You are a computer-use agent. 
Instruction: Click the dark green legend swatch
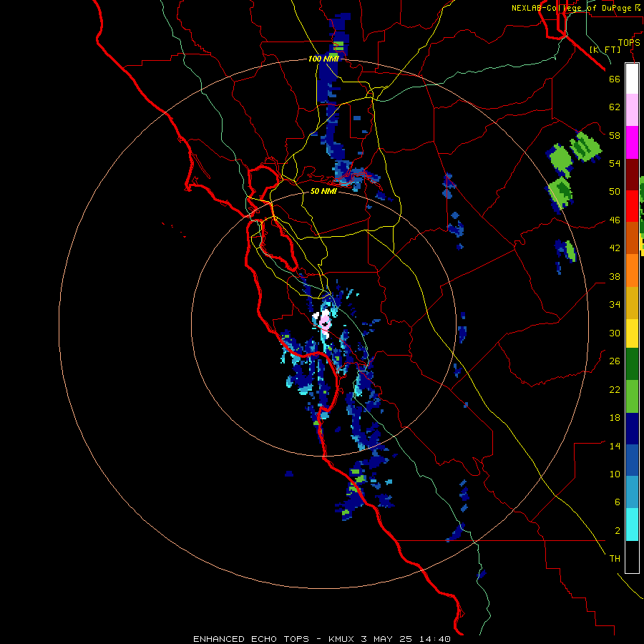coord(632,364)
